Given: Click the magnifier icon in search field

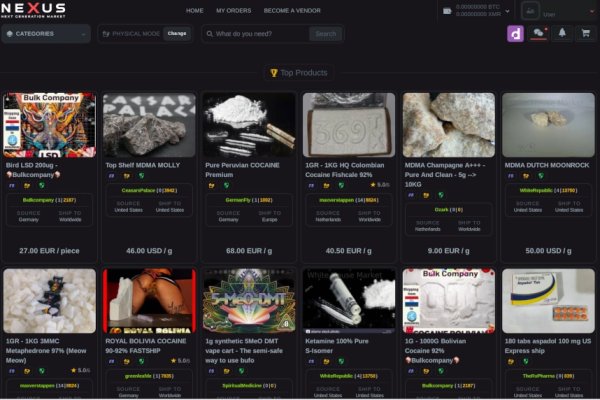Looking at the screenshot, I should pyautogui.click(x=209, y=34).
